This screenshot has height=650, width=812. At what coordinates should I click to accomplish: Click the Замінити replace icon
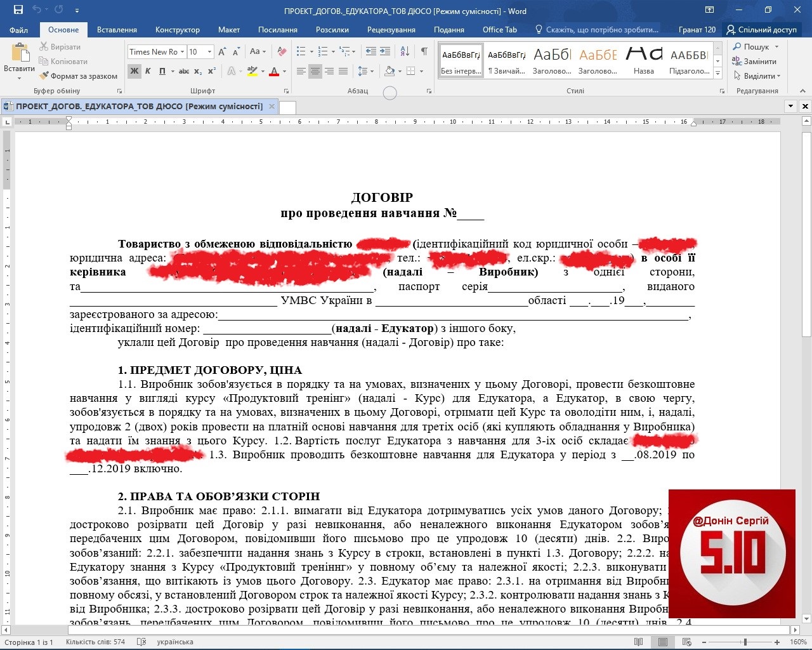pyautogui.click(x=737, y=61)
